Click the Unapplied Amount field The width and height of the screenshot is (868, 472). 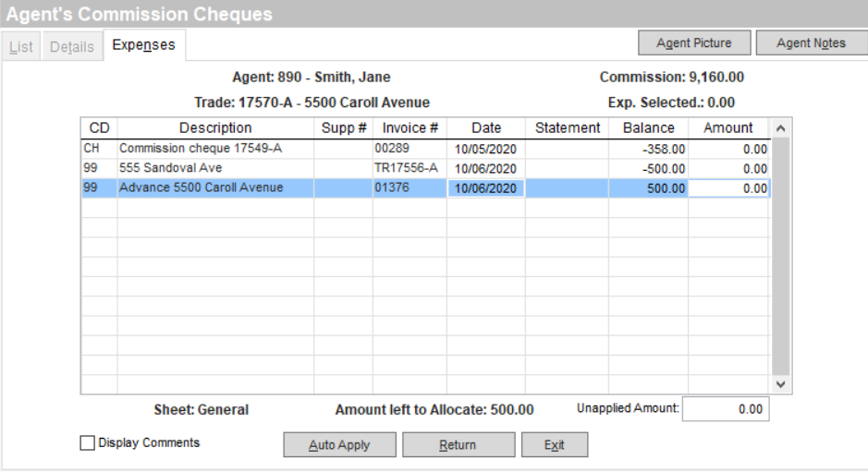coord(725,408)
